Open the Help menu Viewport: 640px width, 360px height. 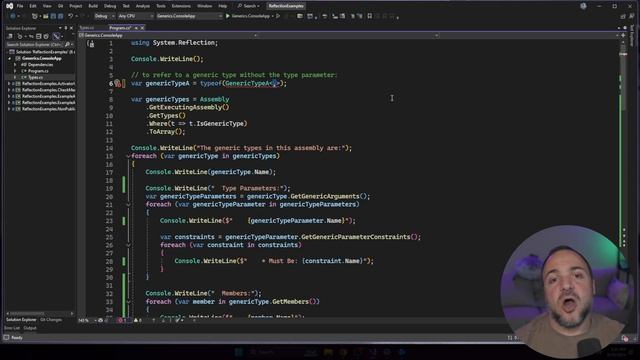(x=222, y=6)
